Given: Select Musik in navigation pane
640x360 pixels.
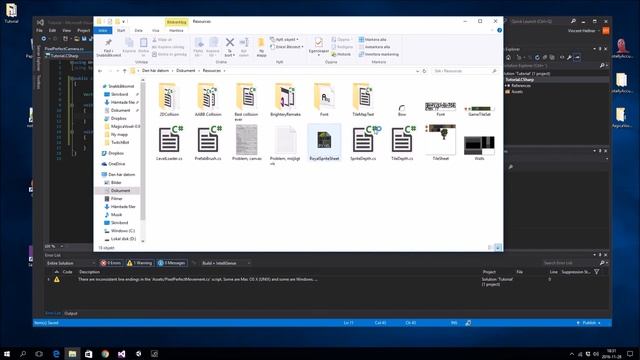Looking at the screenshot, I should [117, 215].
